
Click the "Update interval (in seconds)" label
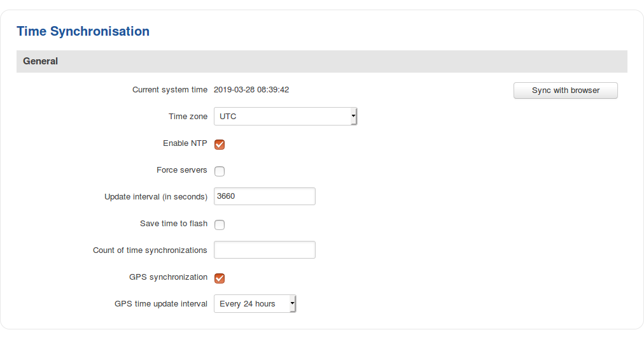[155, 197]
